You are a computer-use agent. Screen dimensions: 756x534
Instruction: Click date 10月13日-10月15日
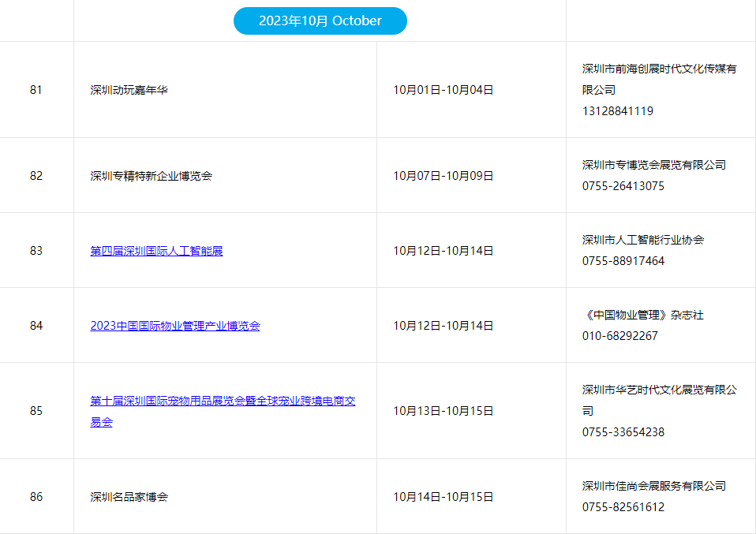coord(443,411)
